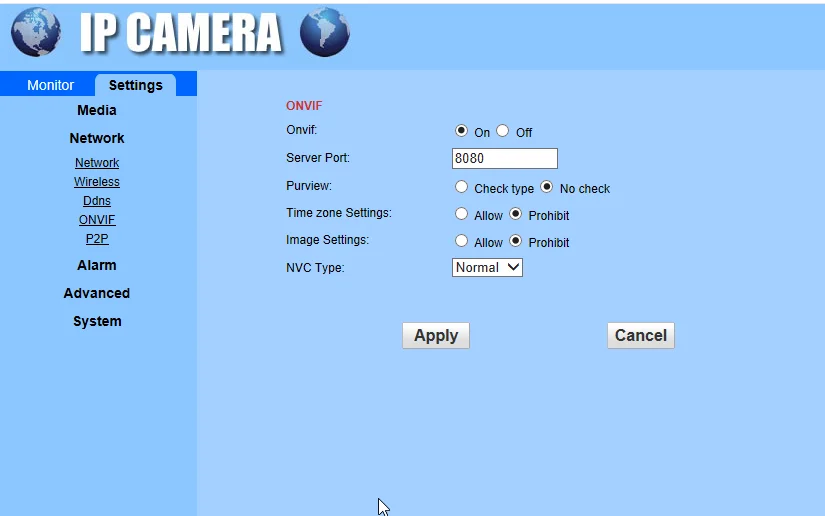
Task: Choose No check for Purview
Action: [x=547, y=187]
